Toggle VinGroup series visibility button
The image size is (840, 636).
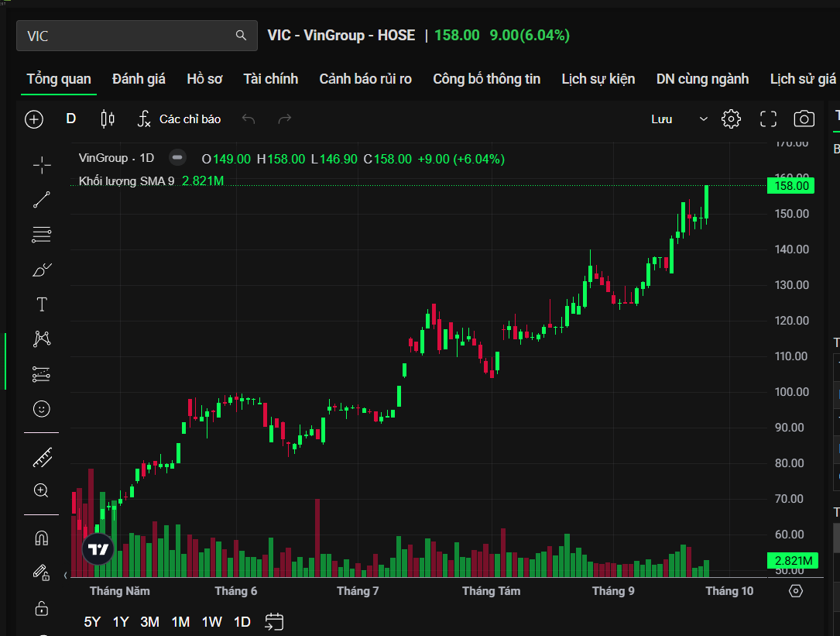[x=177, y=158]
